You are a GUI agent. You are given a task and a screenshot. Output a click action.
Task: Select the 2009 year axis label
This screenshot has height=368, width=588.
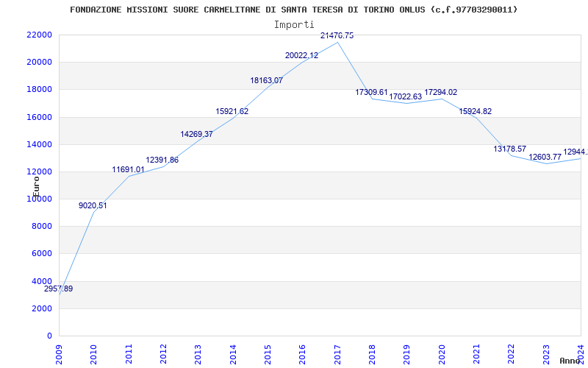click(x=59, y=355)
